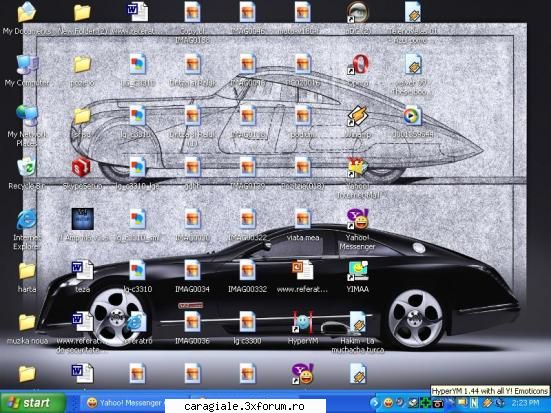Screen dimensions: 551x413
Task: Click the 2:23 PM taskbar clock
Action: tap(525, 403)
